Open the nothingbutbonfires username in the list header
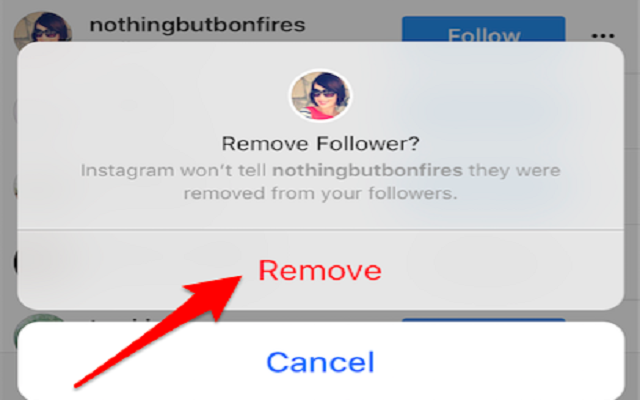Screen dimensions: 640x400 tap(197, 25)
